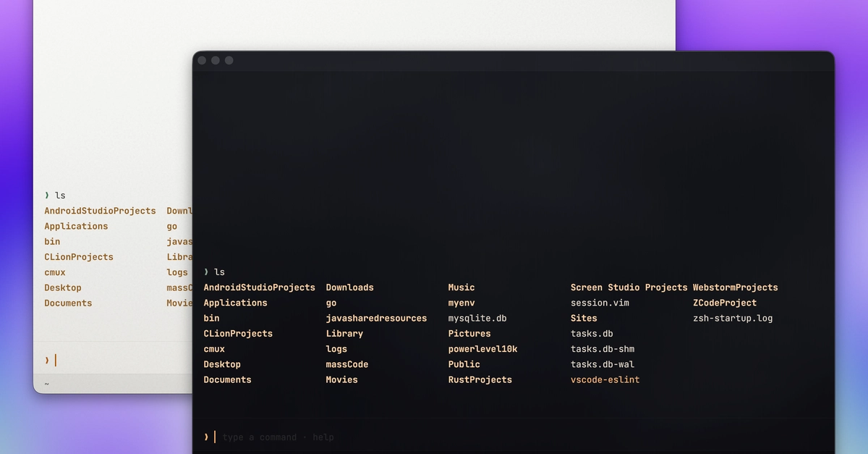This screenshot has height=454, width=868.
Task: Select the tasks.db-wal file
Action: pyautogui.click(x=603, y=364)
